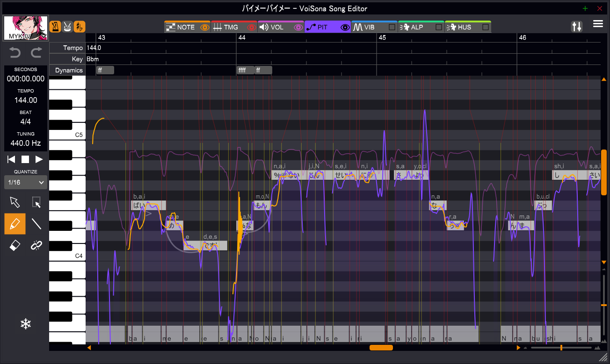The image size is (610, 364).
Task: Select the pencil draw tool
Action: coord(15,224)
